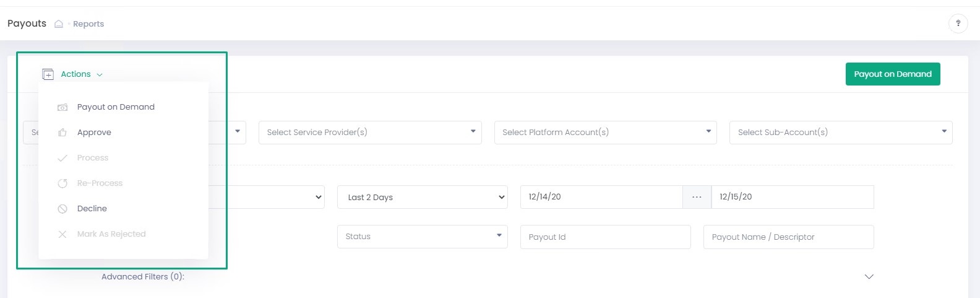This screenshot has height=298, width=980.
Task: Click the Approve thumbs-up icon
Action: [62, 133]
